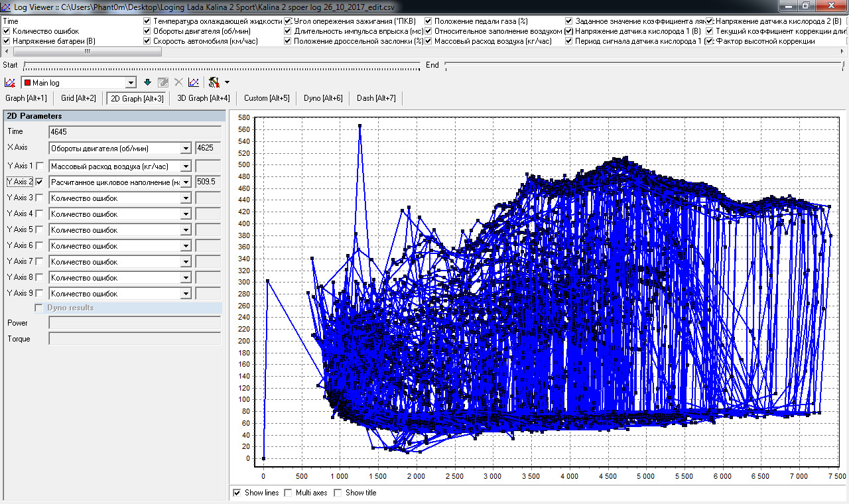Go to the Grid tab
849x504 pixels.
(x=78, y=98)
